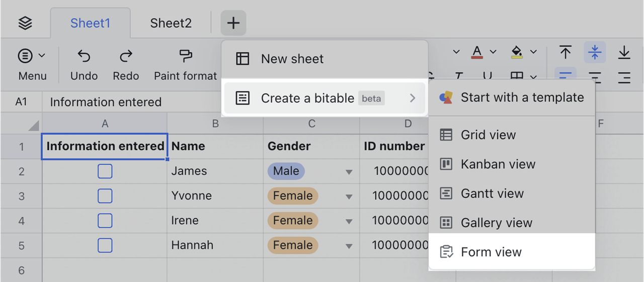
Task: Open Gender dropdown for James
Action: (349, 172)
